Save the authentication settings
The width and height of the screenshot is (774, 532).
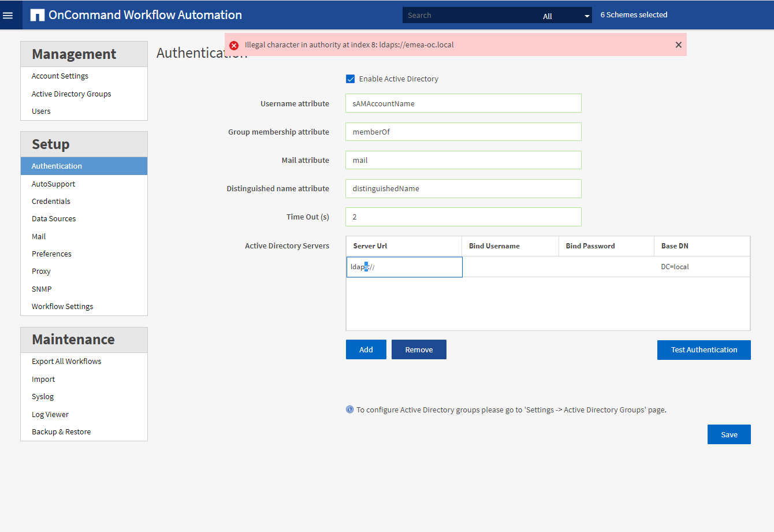(728, 434)
